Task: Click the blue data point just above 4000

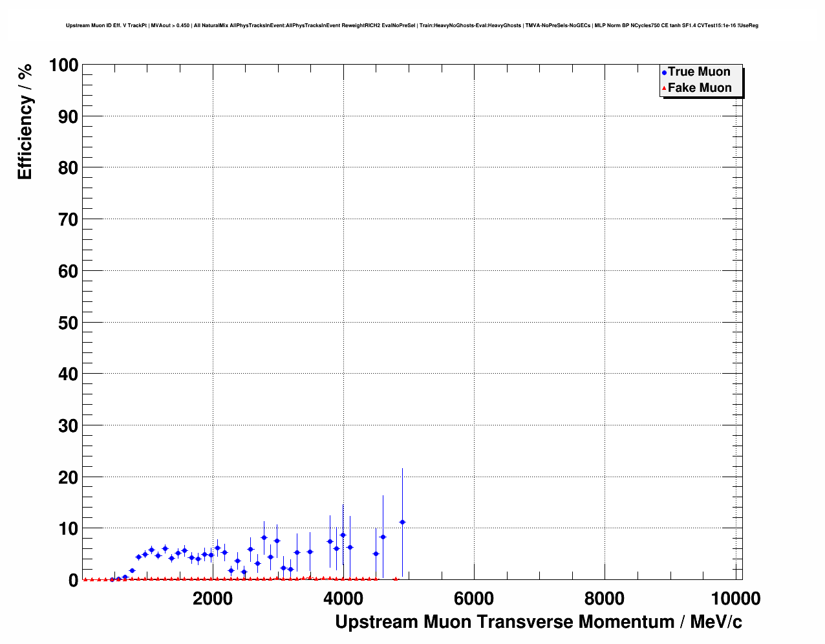Action: (x=343, y=535)
